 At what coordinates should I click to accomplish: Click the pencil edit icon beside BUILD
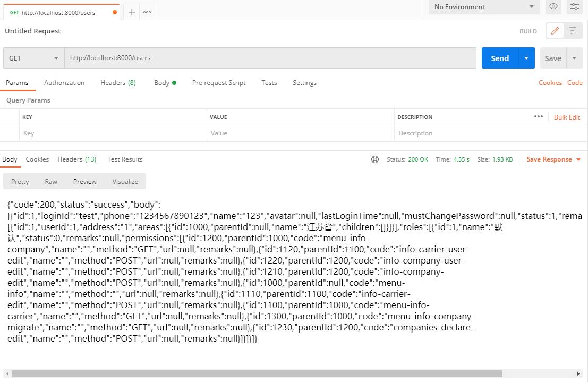pos(555,31)
